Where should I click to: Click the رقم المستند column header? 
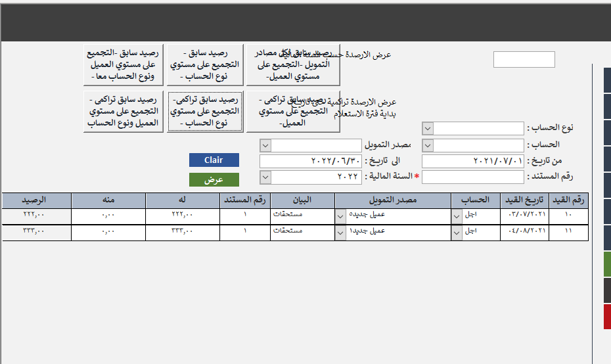click(244, 200)
